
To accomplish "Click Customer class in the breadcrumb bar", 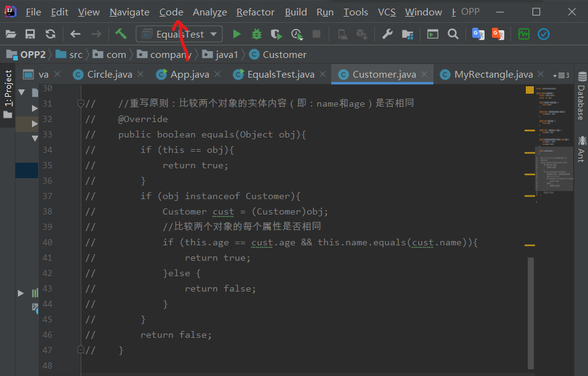I will 278,55.
